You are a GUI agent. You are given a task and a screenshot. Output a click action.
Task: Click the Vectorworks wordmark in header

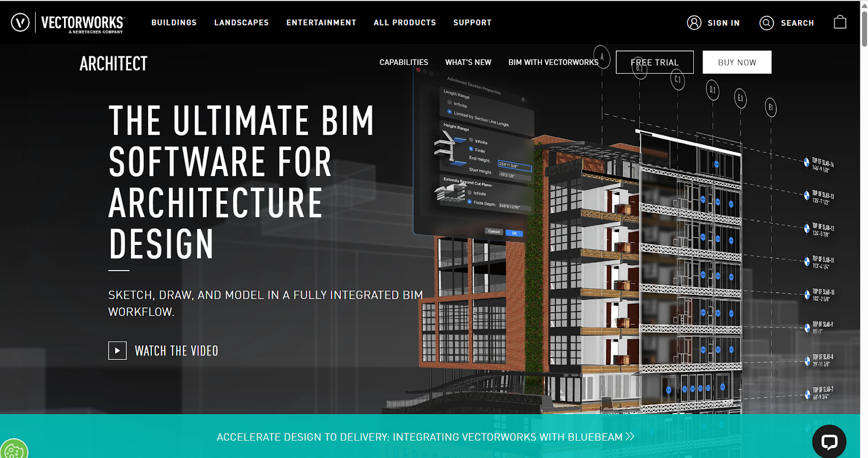pos(83,23)
